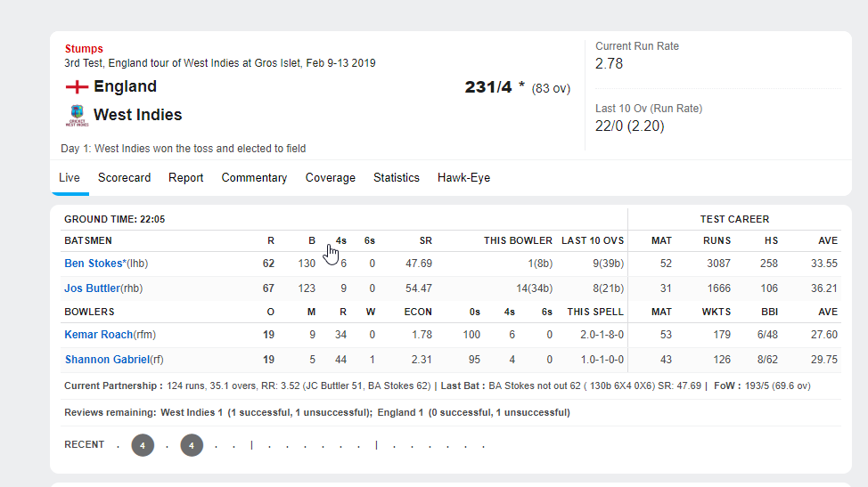This screenshot has width=868, height=487.
Task: Click Shannon Gabriel economy 2.31
Action: (422, 360)
